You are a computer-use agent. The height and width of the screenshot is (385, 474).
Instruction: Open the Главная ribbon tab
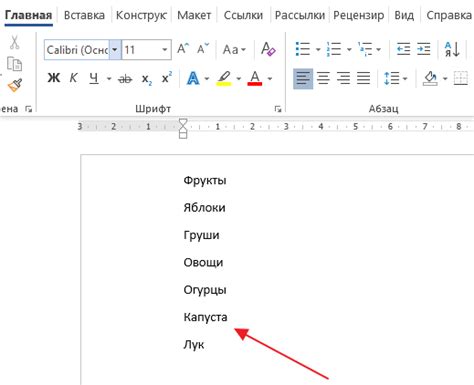click(29, 15)
